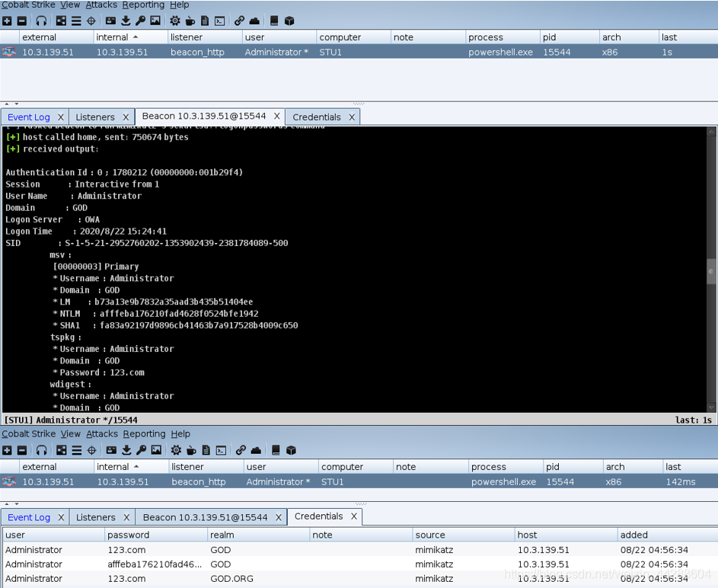Click headphones Listeners icon in lower window toolbar
The image size is (718, 588).
42,451
